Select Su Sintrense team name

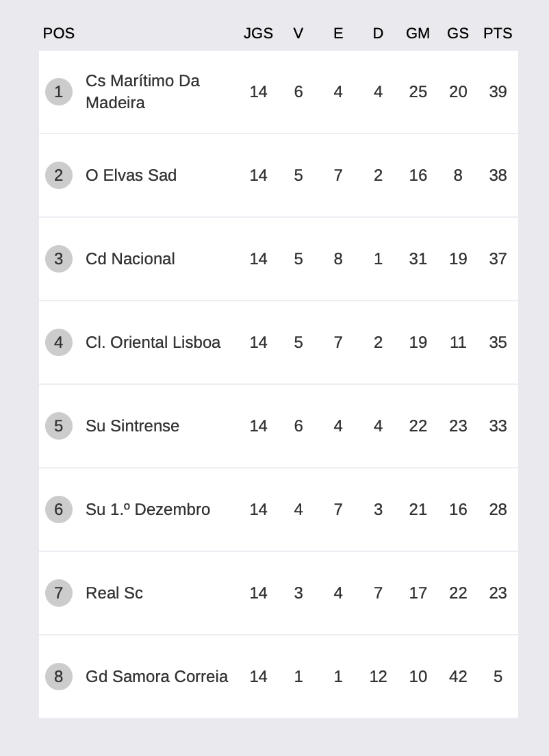pyautogui.click(x=133, y=426)
